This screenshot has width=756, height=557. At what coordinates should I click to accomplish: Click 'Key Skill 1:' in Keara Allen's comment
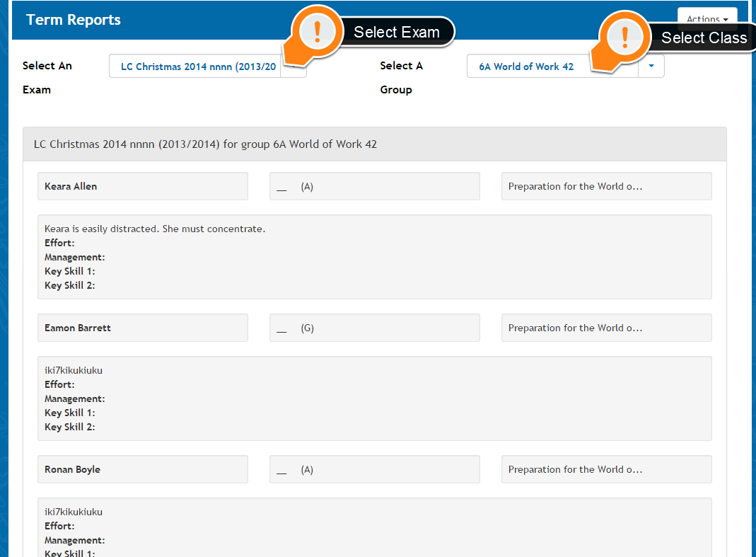(70, 271)
